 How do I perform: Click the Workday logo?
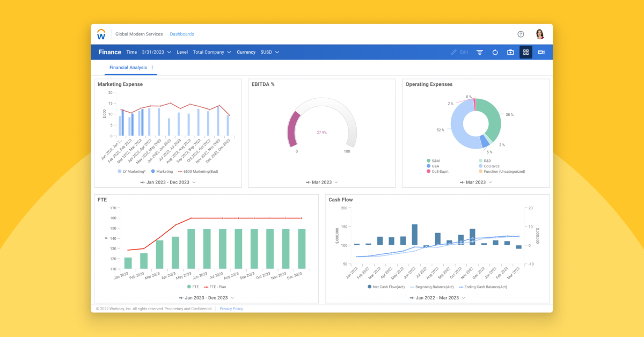tap(101, 34)
